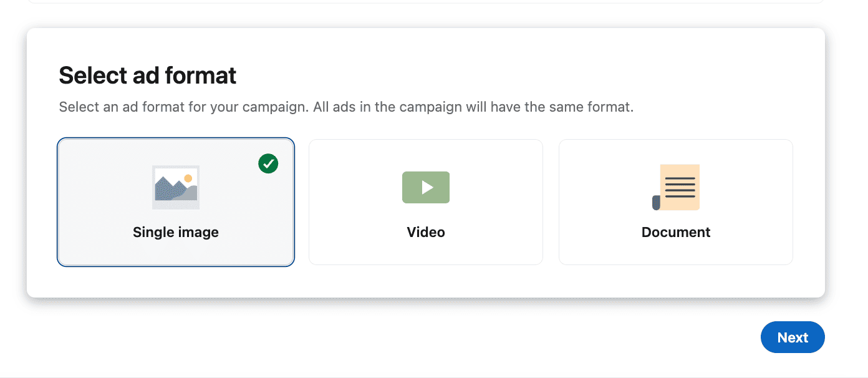This screenshot has width=868, height=378.
Task: Click the play triangle inside the Video tile
Action: 427,187
